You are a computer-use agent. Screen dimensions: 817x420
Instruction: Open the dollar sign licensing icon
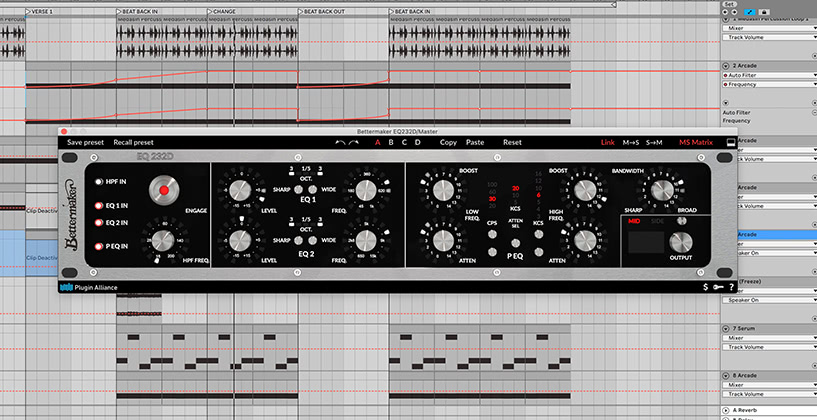705,287
